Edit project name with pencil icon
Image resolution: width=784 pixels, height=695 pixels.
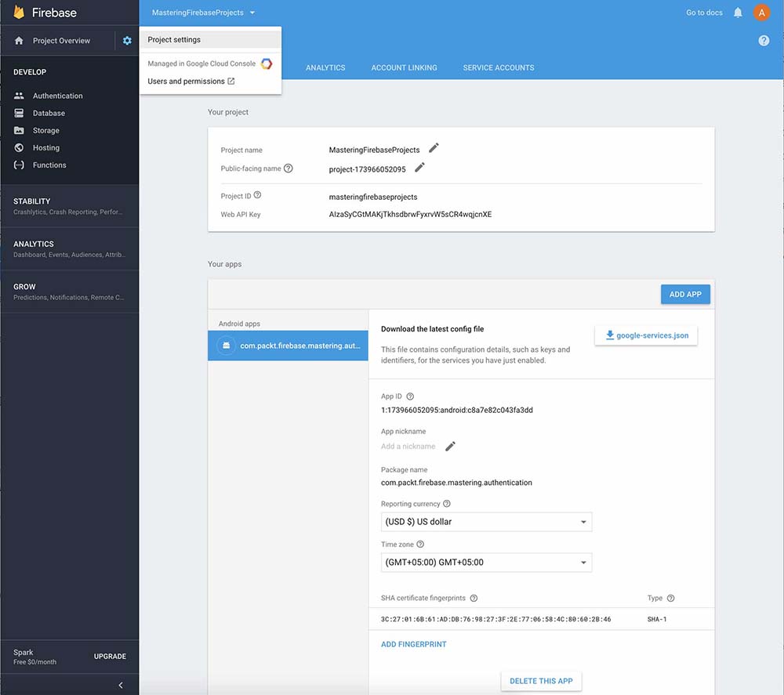pyautogui.click(x=434, y=148)
